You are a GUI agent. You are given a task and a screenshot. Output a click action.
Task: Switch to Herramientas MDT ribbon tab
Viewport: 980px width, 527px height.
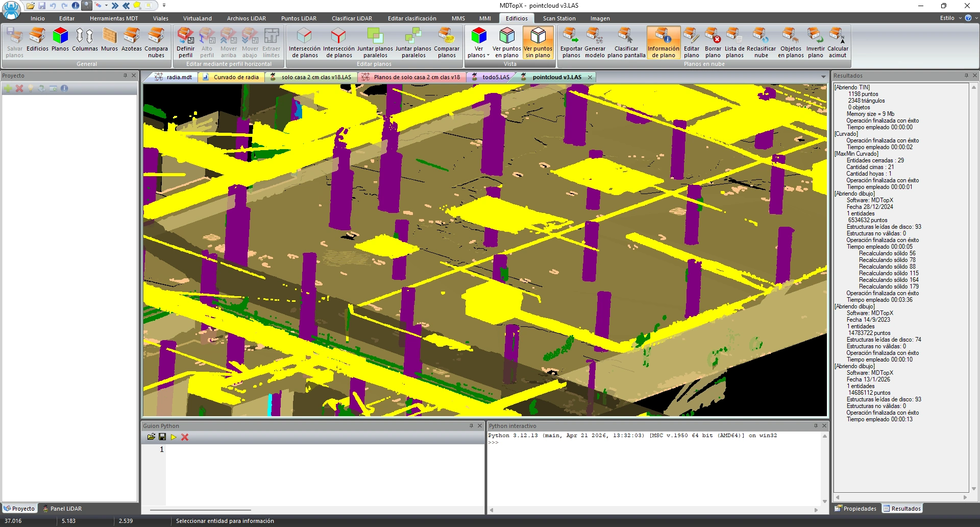114,18
